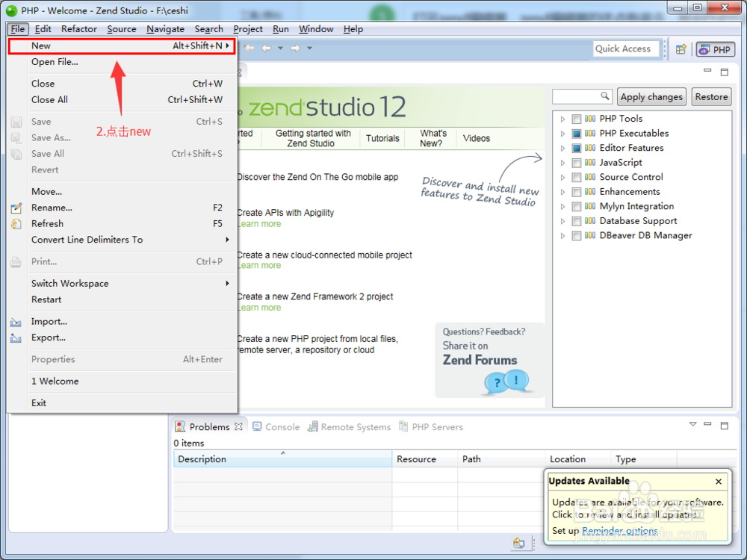Viewport: 747px width, 560px height.
Task: Maximize the bottom Problems panel
Action: (725, 426)
